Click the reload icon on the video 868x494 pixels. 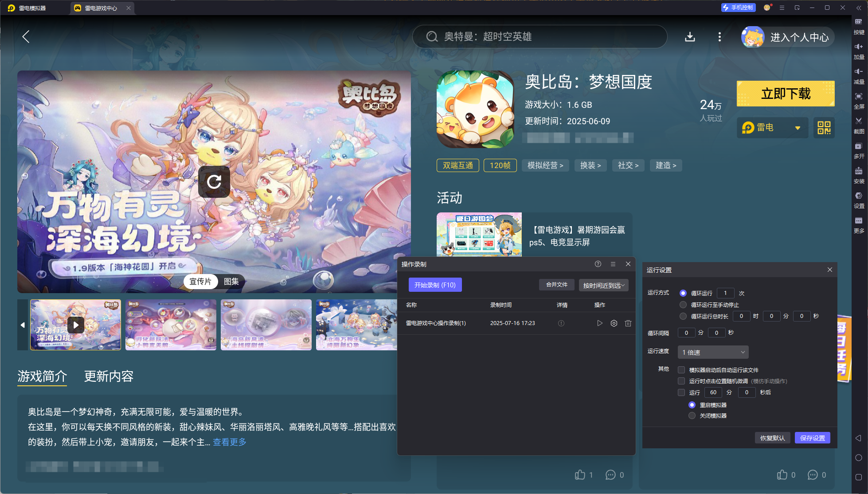tap(214, 181)
